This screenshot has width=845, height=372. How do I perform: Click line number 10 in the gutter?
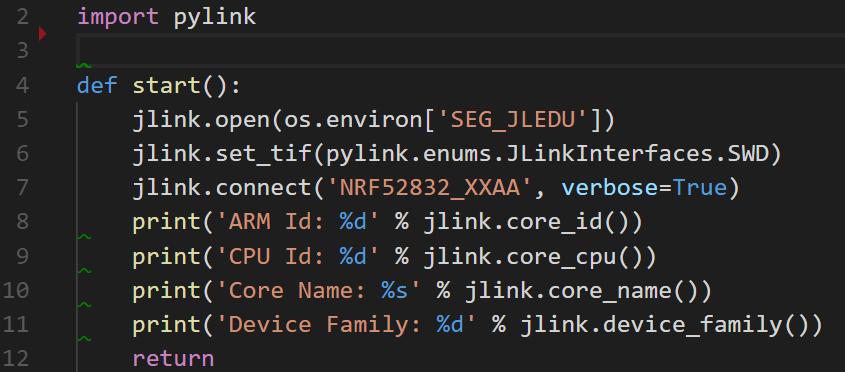pyautogui.click(x=16, y=290)
